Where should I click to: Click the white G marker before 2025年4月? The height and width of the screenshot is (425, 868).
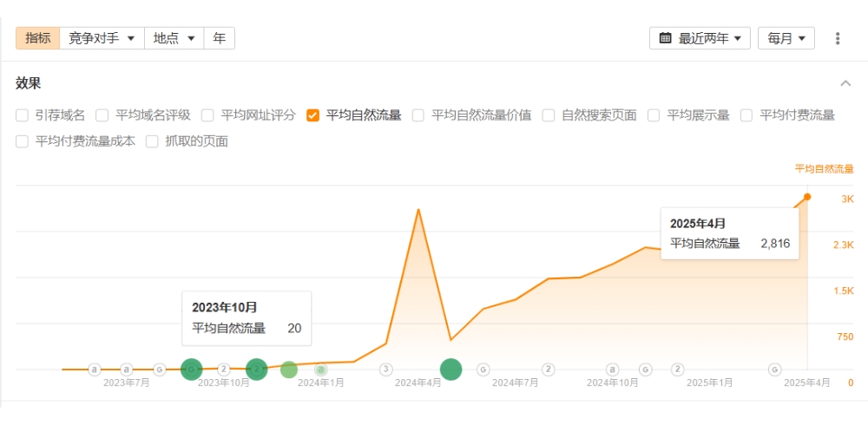point(775,369)
